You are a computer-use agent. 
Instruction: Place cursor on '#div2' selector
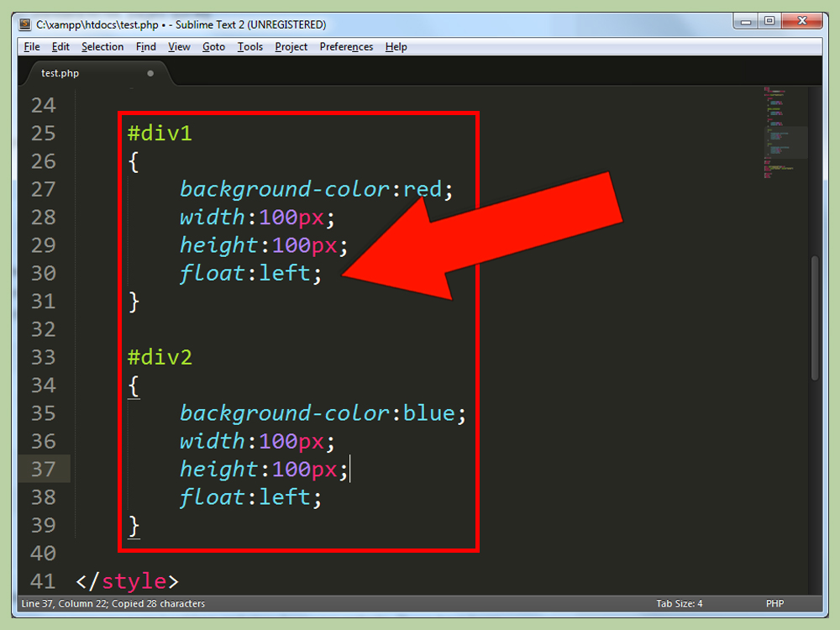pos(160,357)
